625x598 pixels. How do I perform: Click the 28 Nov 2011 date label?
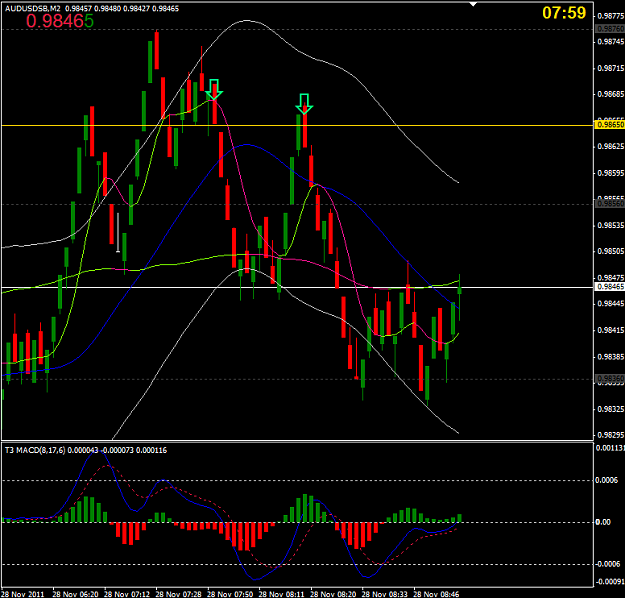tap(23, 594)
